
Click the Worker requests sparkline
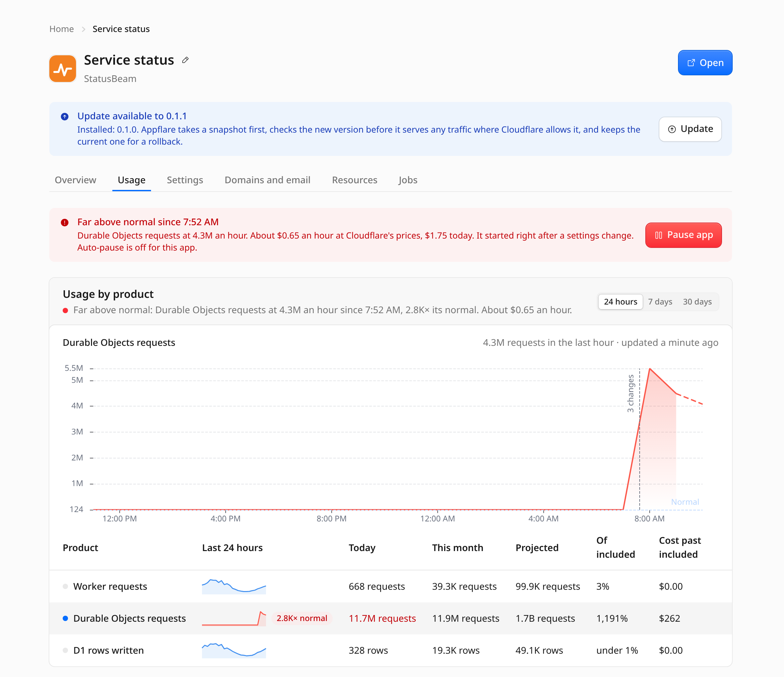234,587
